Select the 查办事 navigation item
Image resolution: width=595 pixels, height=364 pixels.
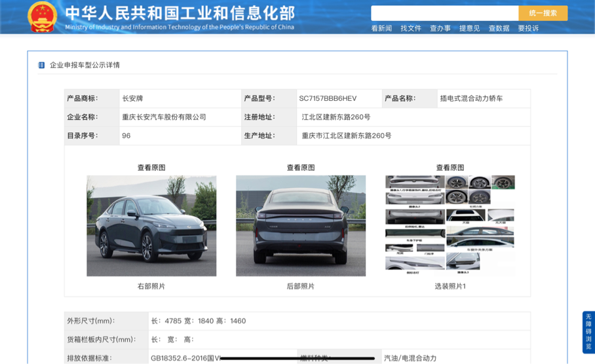pos(440,28)
